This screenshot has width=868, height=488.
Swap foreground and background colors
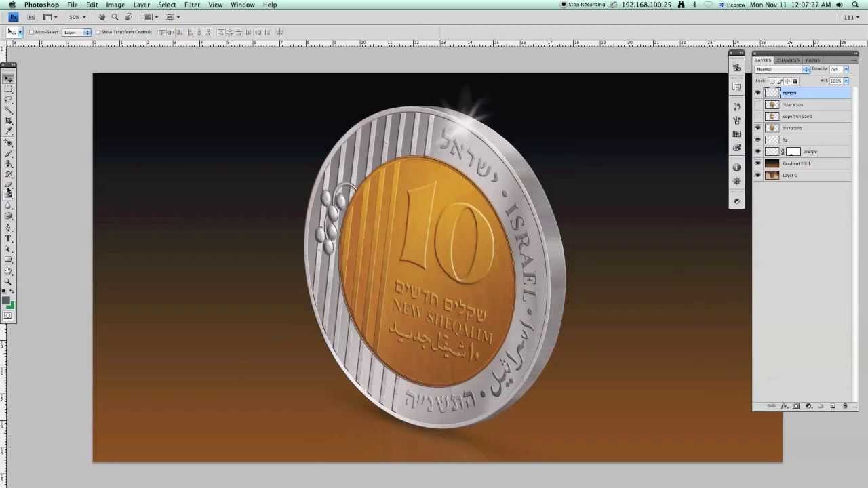click(12, 291)
